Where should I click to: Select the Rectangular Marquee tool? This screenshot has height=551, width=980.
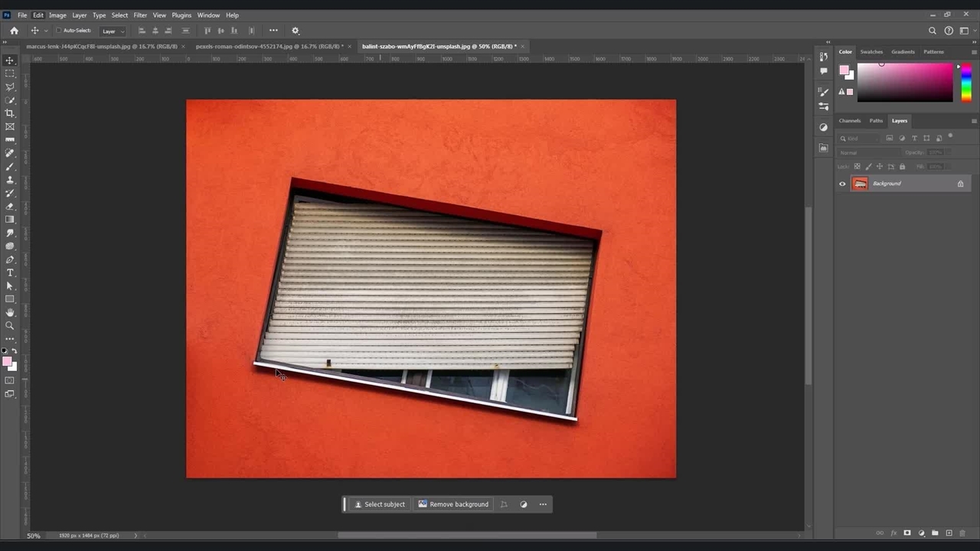(10, 73)
